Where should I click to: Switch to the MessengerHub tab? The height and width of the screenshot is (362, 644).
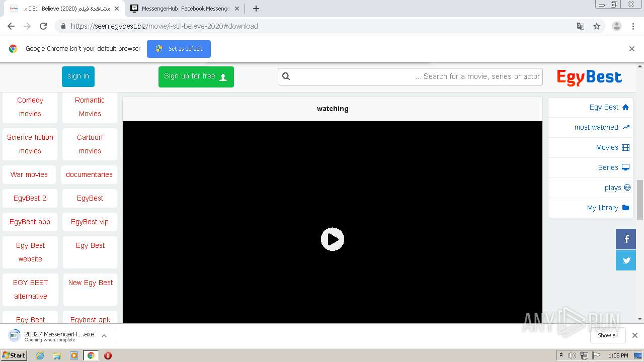click(185, 9)
